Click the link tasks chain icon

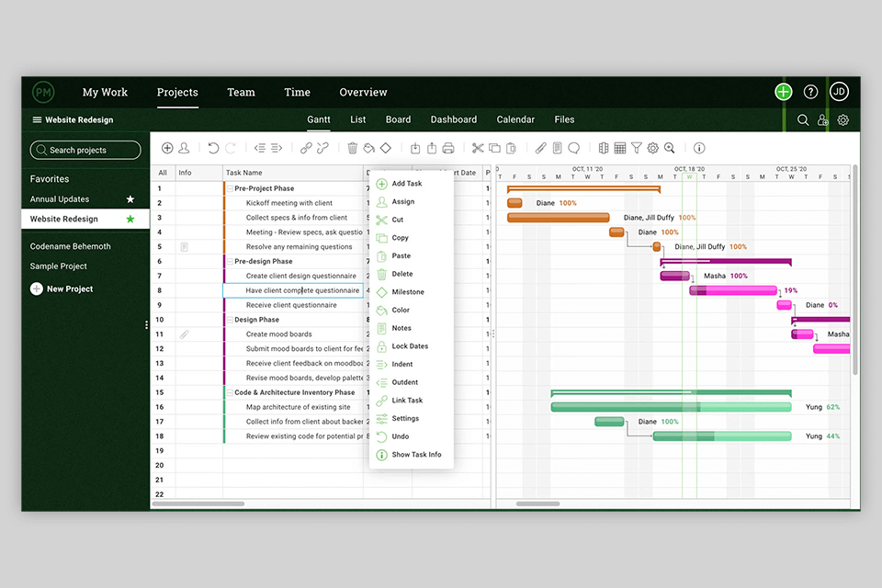pos(306,148)
